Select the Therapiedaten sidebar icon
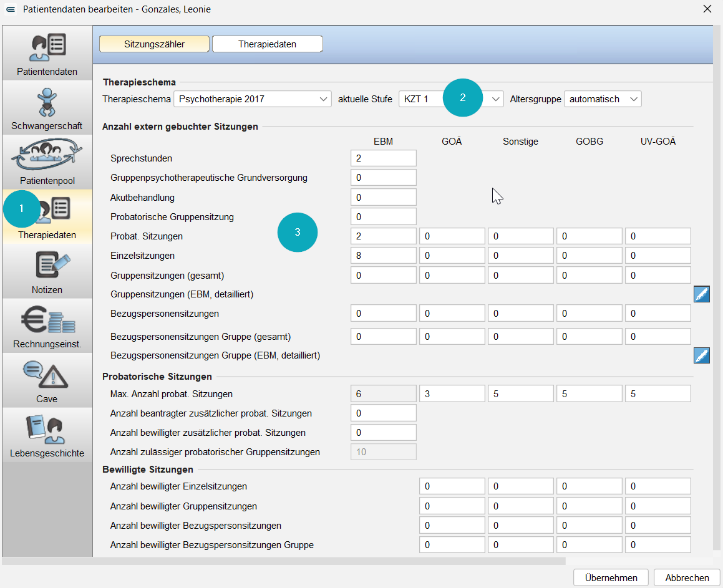 [x=47, y=216]
